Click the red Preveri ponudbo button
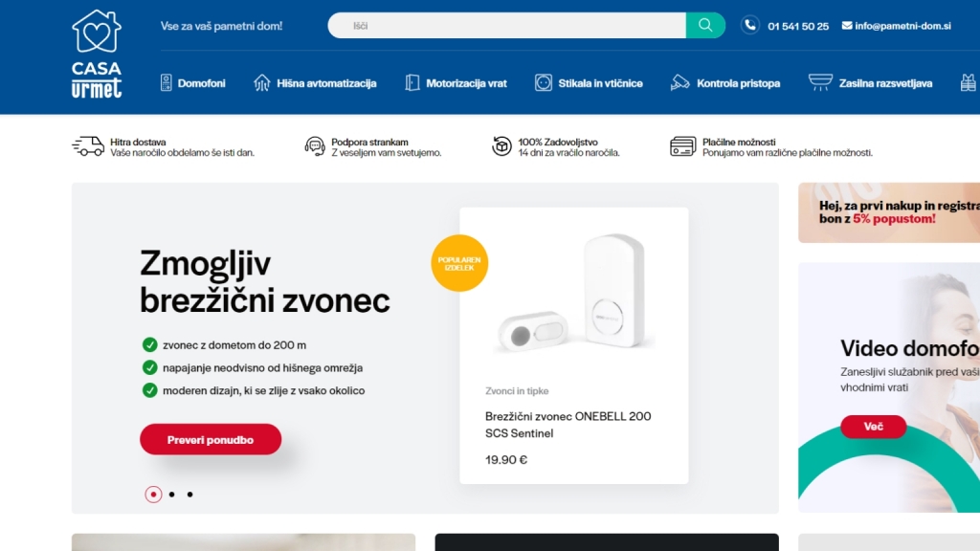This screenshot has width=980, height=551. 211,440
